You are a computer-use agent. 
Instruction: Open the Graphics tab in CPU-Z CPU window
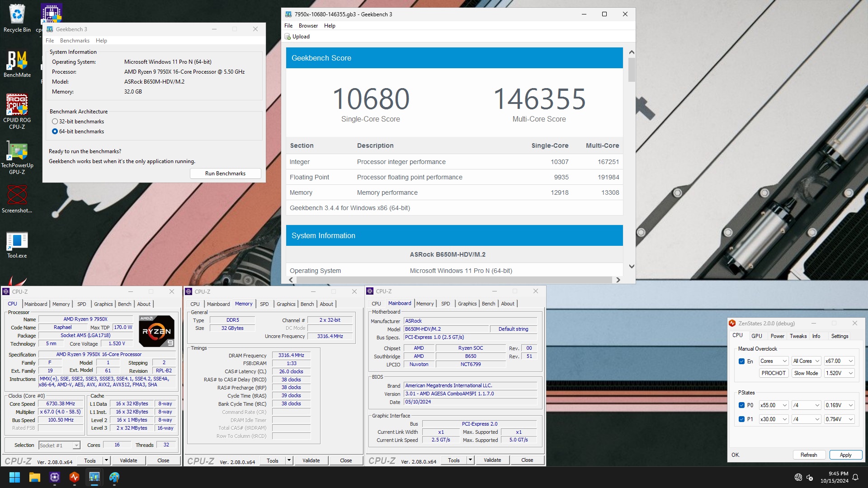point(103,304)
